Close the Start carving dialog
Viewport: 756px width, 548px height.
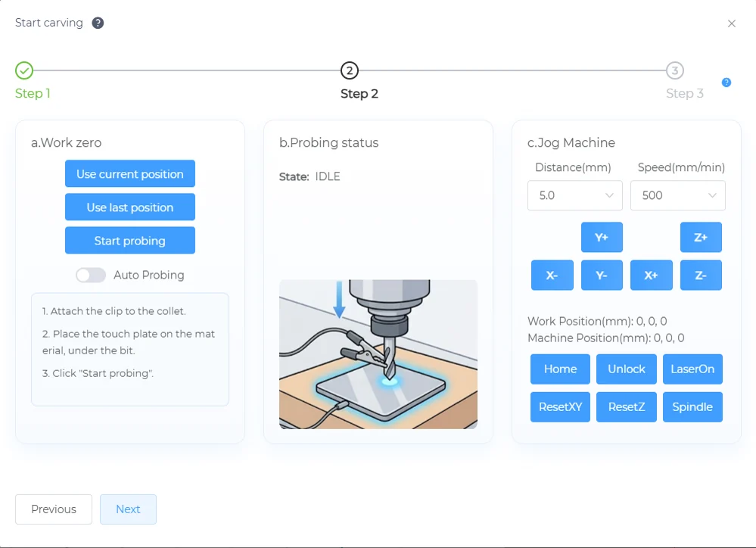732,23
